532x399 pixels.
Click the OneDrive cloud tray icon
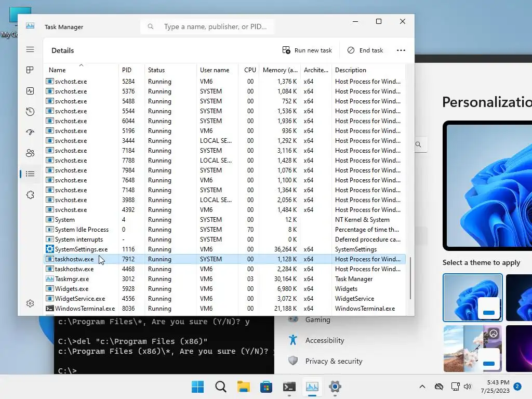coord(438,387)
